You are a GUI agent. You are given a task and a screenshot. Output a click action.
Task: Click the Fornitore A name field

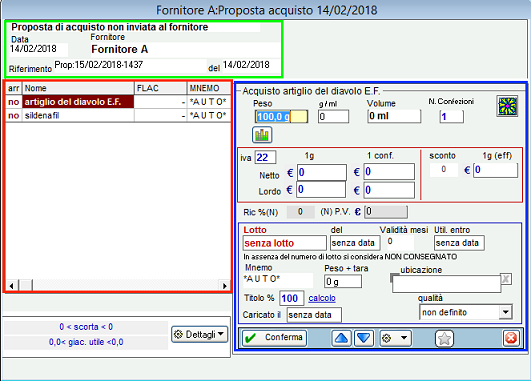pos(185,49)
